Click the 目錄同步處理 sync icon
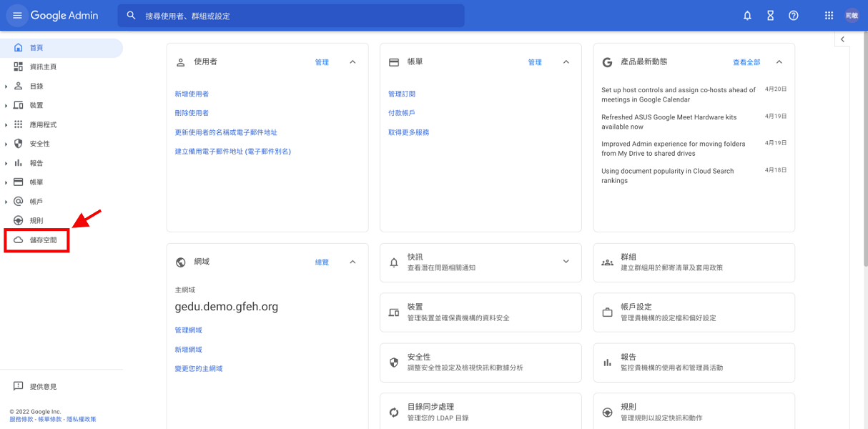 tap(394, 413)
